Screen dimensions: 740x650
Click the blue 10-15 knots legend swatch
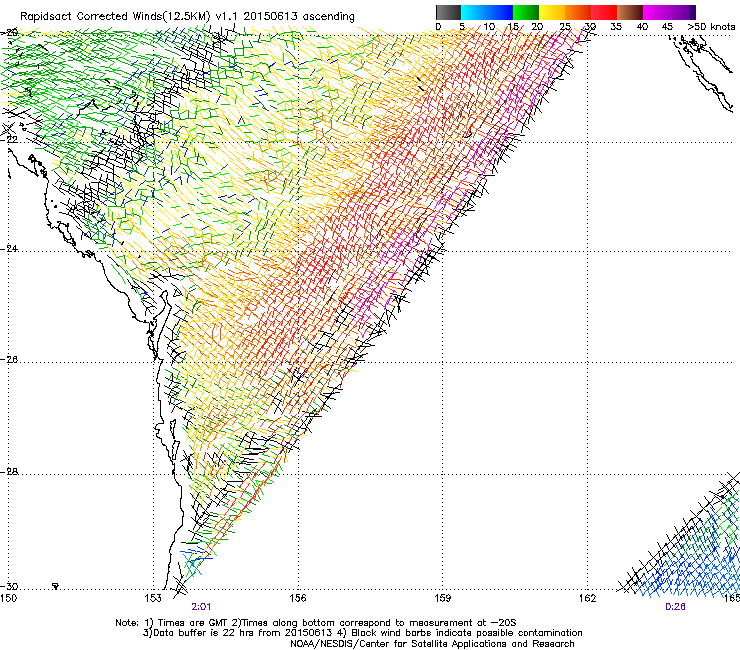pyautogui.click(x=499, y=12)
